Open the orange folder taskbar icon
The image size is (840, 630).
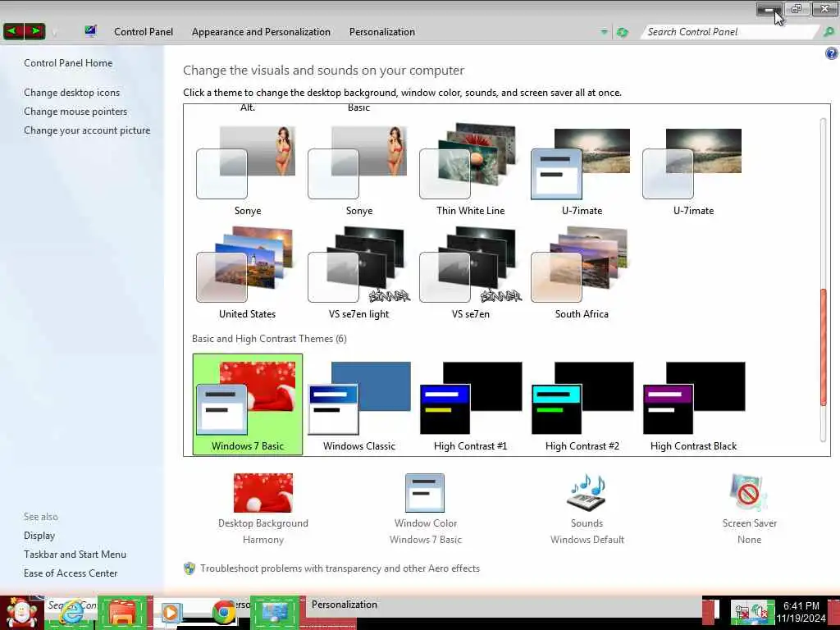[123, 613]
